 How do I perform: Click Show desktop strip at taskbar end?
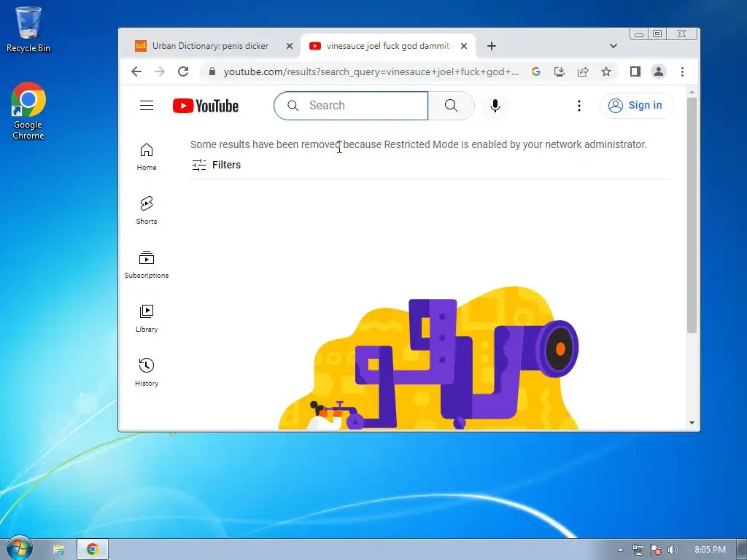742,550
